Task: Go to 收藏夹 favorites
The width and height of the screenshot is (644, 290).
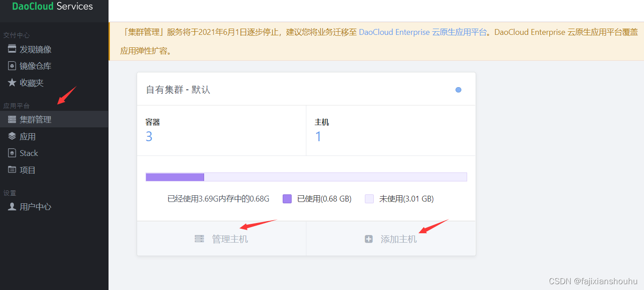Action: [54, 83]
